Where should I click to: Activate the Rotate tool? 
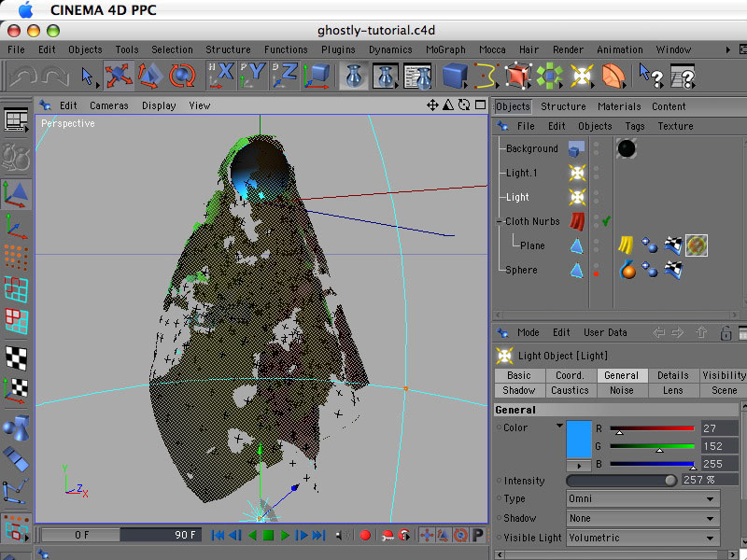(182, 76)
